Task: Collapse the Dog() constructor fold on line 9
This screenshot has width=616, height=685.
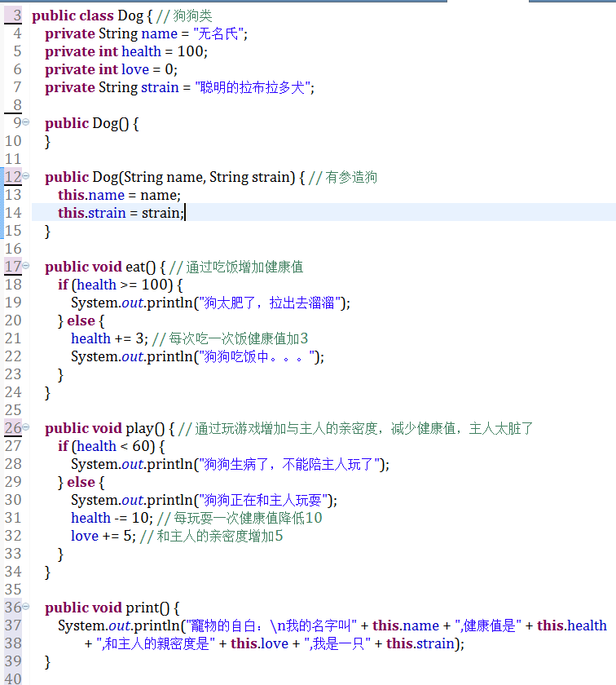Action: coord(26,122)
